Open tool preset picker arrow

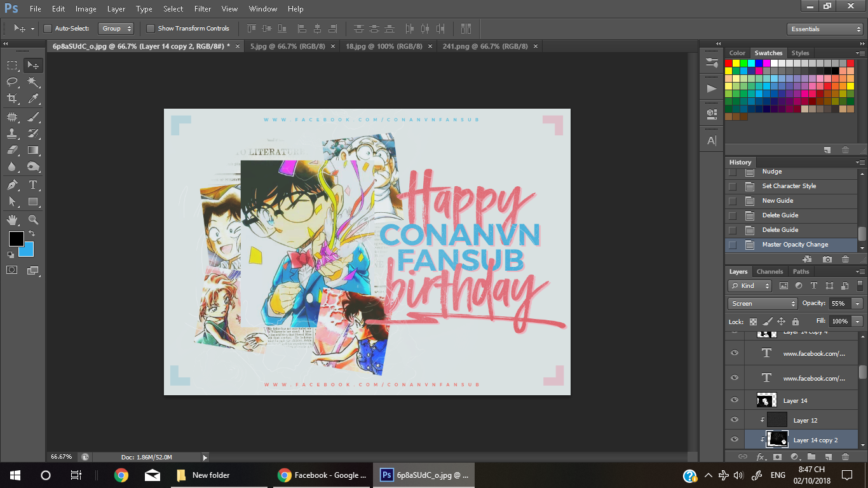pos(32,29)
